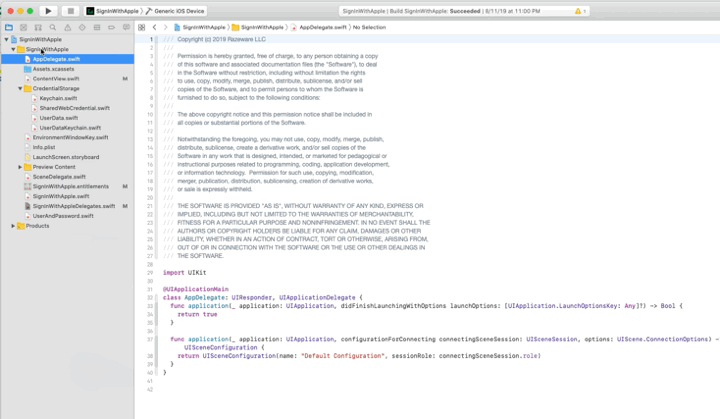Screen dimensions: 720x419
Task: Click the "Default Configuration" string literal
Action: click(343, 356)
